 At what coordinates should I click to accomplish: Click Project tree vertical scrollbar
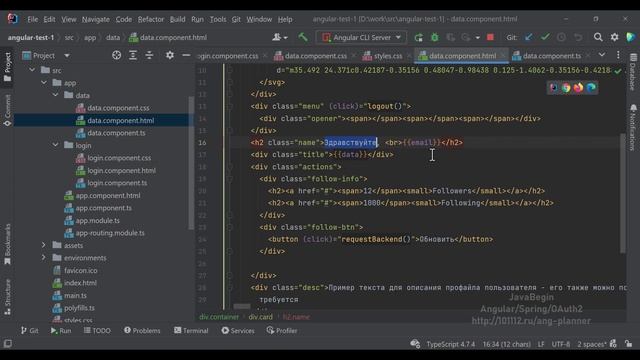pyautogui.click(x=191, y=163)
